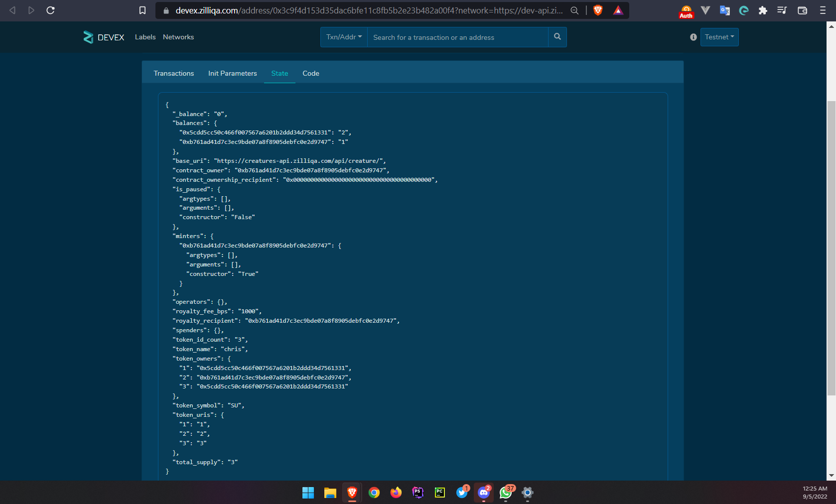Open the Brave wallet icon
This screenshot has height=504, width=836.
pos(802,10)
